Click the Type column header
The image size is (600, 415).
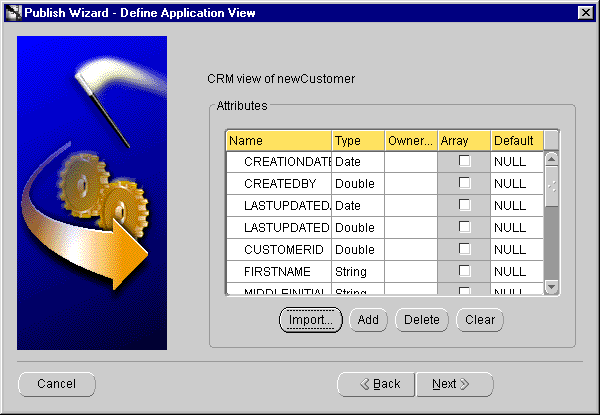click(x=358, y=141)
